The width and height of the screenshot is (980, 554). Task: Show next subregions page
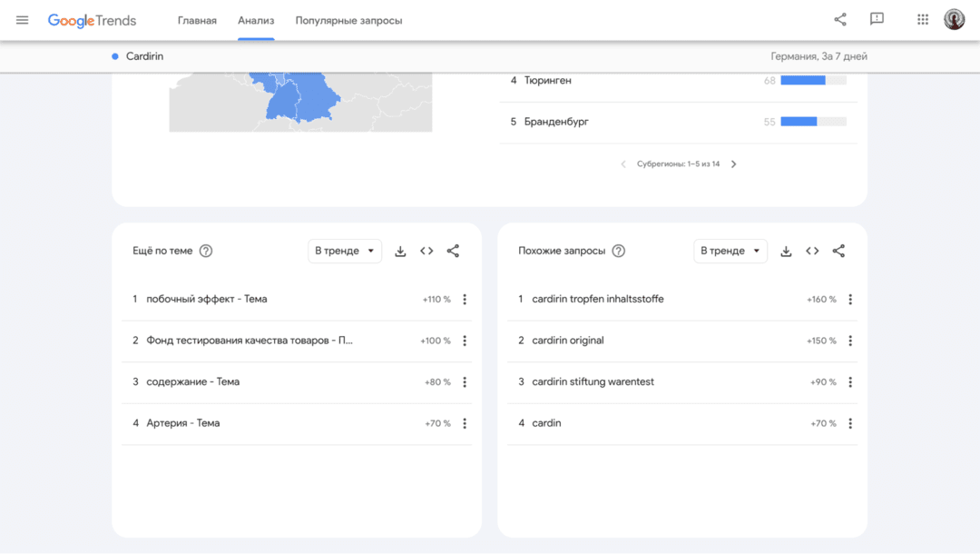point(734,163)
